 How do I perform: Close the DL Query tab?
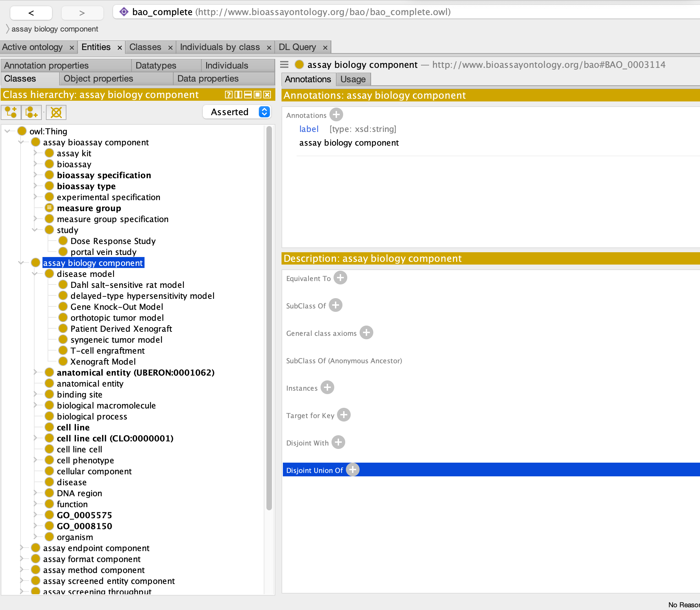[x=325, y=48]
